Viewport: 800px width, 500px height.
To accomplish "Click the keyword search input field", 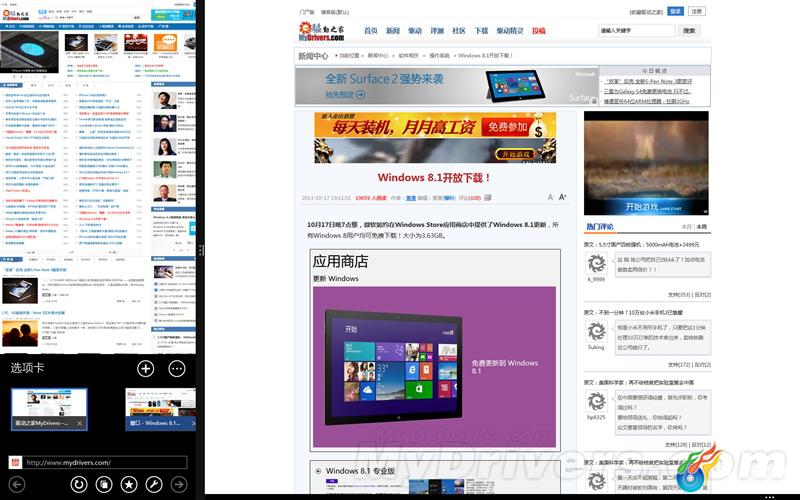I will [636, 31].
